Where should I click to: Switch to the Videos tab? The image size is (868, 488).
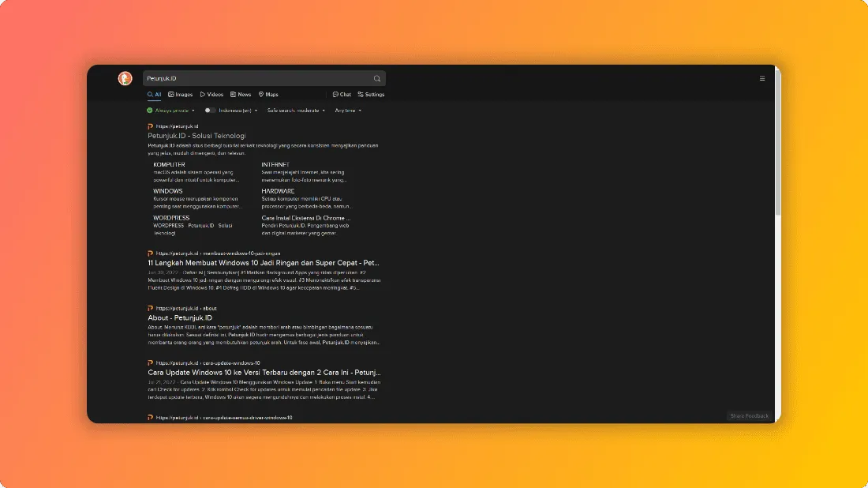point(211,95)
